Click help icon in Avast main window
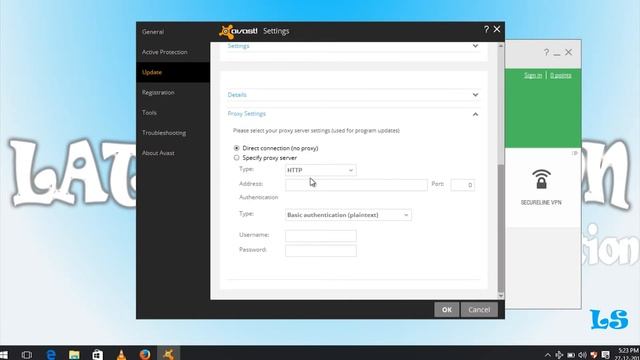 click(x=546, y=52)
